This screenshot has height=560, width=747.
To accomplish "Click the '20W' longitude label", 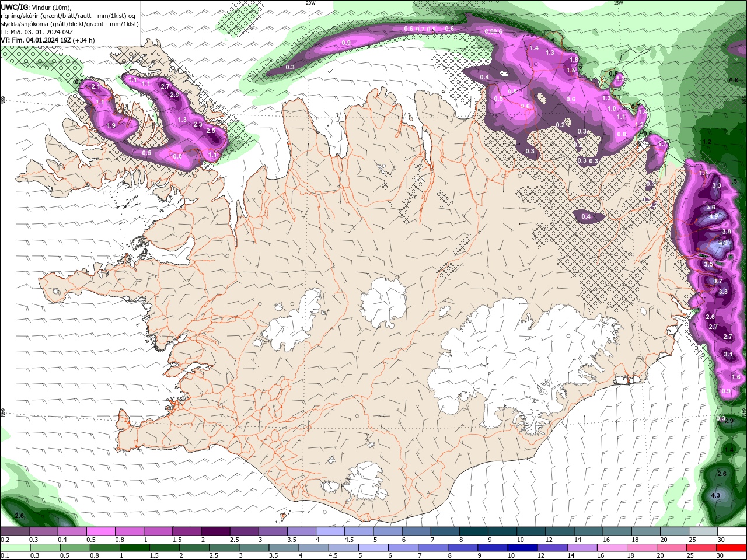I will [x=310, y=3].
